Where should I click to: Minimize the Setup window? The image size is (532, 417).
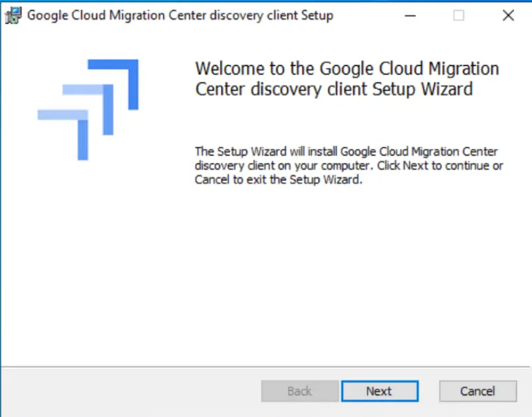410,15
